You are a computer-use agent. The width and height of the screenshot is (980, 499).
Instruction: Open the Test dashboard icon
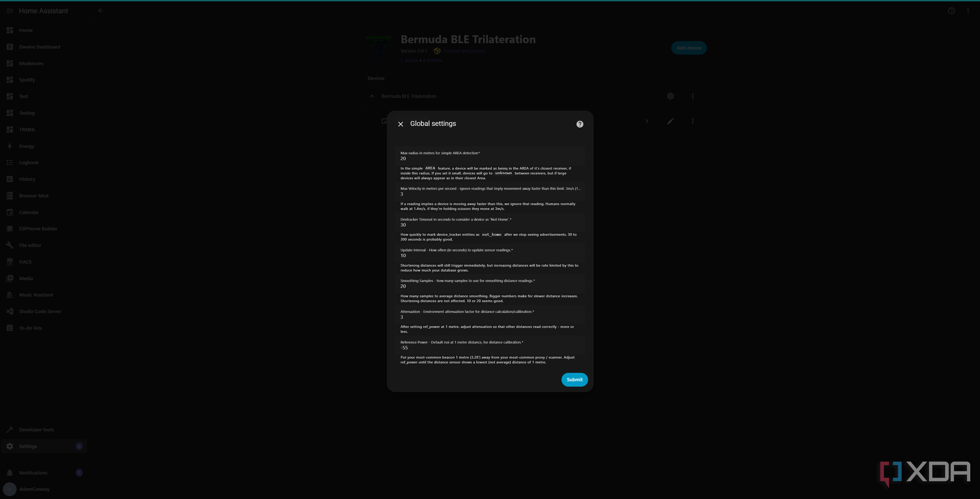(10, 96)
